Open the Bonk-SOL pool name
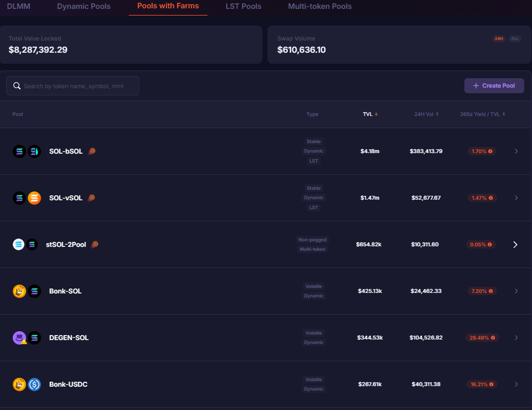This screenshot has height=410, width=532. [65, 291]
